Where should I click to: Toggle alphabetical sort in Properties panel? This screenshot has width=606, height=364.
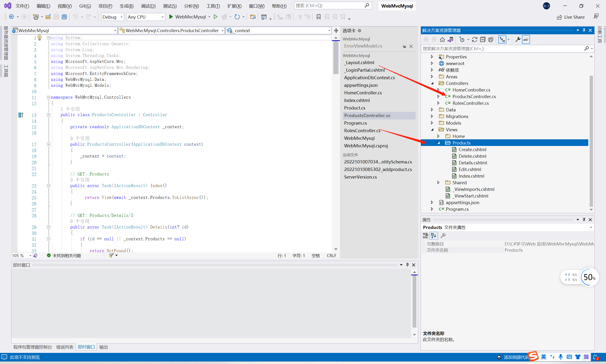[433, 236]
